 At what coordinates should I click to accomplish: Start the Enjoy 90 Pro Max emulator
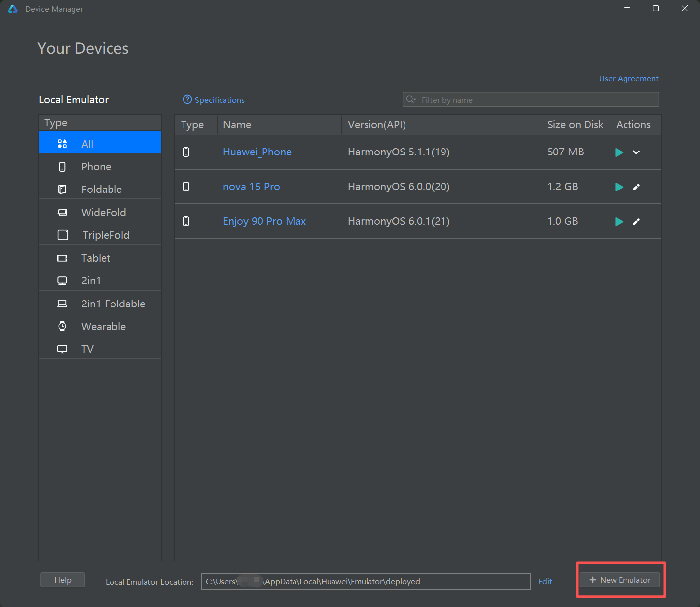point(619,222)
